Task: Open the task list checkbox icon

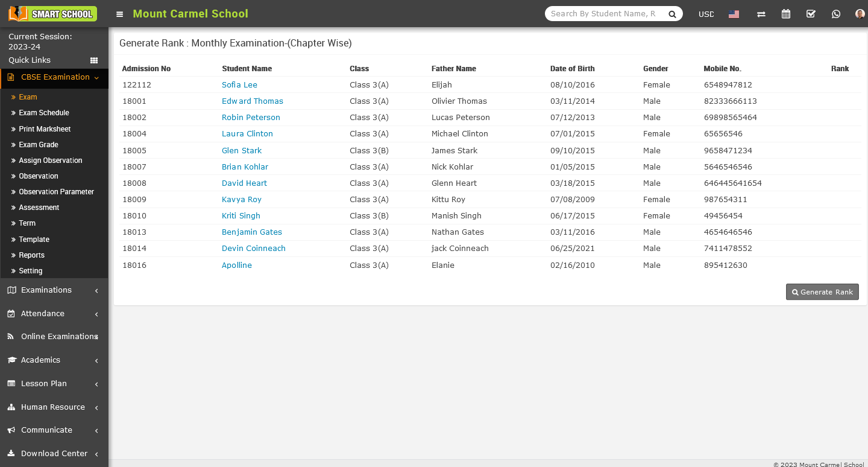Action: tap(811, 13)
